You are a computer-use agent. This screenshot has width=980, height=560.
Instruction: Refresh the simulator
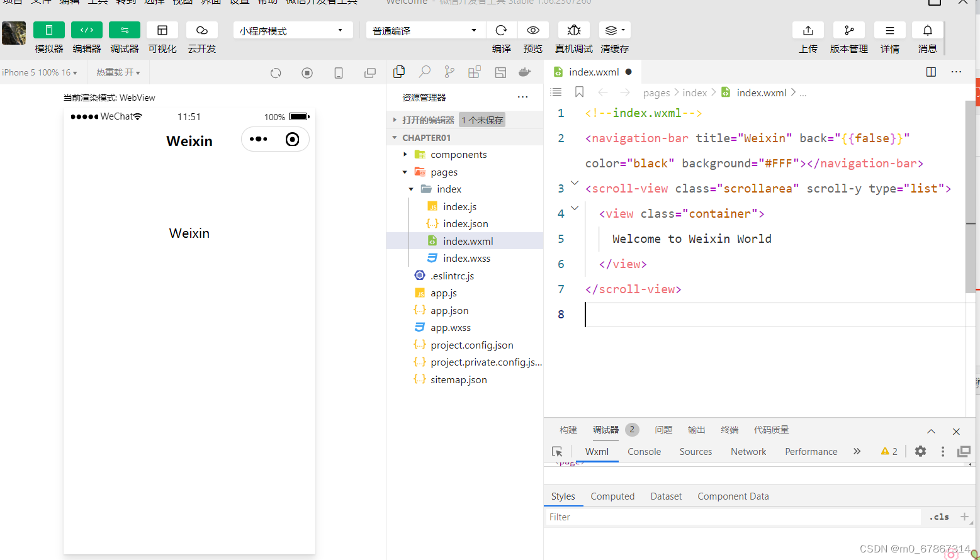[276, 73]
